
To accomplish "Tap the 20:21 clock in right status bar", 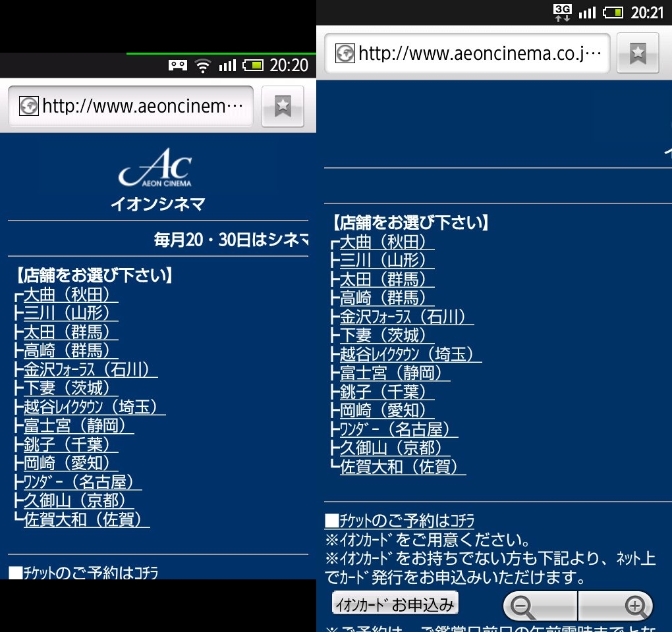I will (647, 13).
